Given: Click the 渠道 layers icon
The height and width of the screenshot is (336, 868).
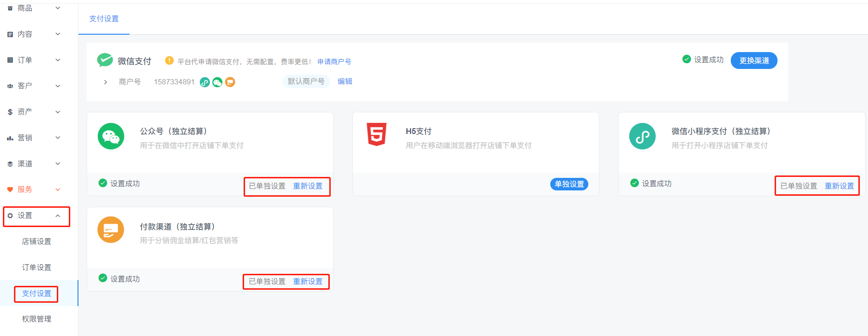Looking at the screenshot, I should click(10, 164).
